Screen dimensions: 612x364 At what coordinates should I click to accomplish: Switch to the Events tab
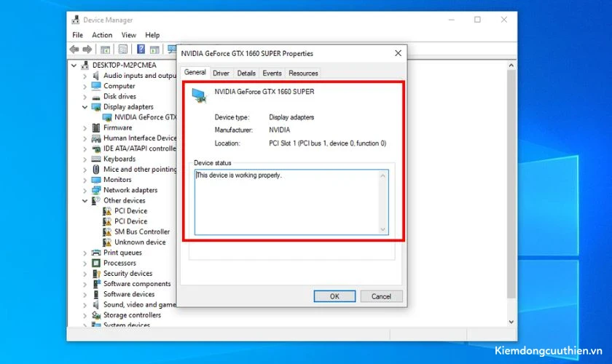272,73
